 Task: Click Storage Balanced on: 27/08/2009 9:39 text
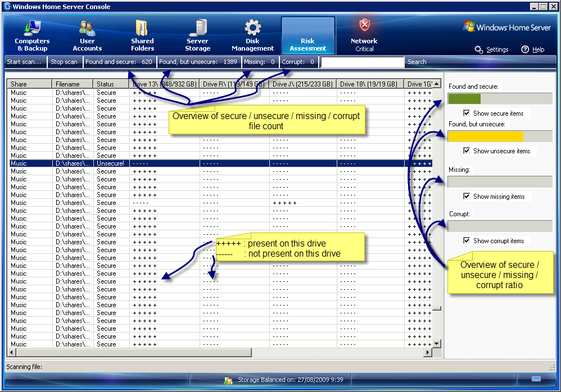coord(291,380)
